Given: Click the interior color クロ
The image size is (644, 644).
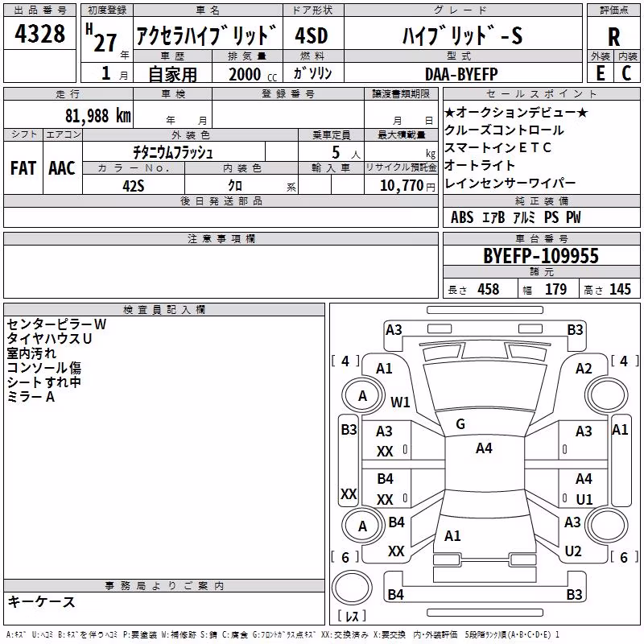Looking at the screenshot, I should 235,186.
